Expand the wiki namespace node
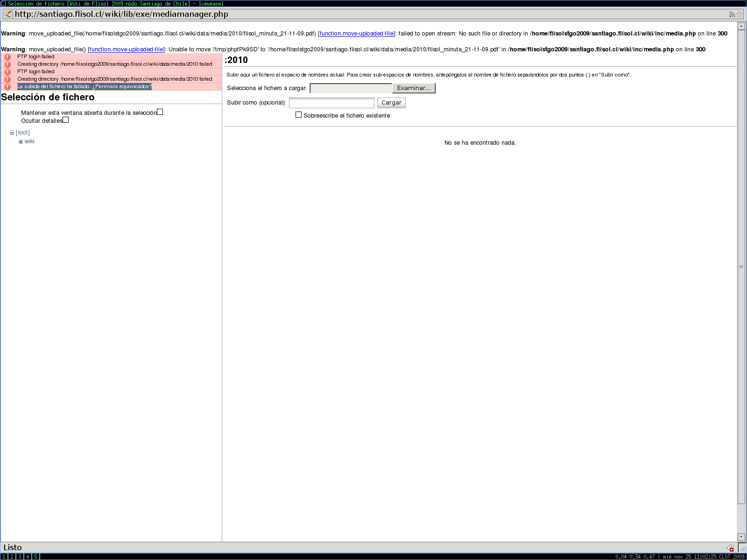Image resolution: width=747 pixels, height=560 pixels. point(21,142)
